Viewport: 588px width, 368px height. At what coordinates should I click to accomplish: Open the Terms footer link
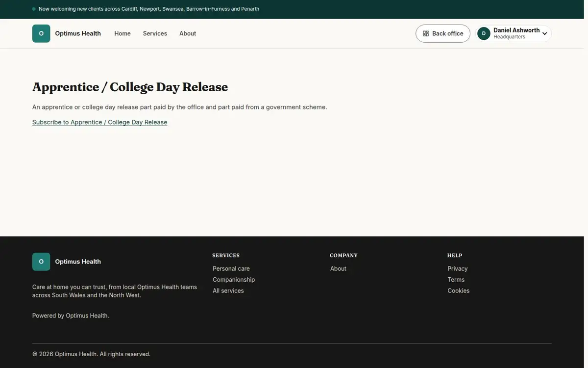(456, 280)
